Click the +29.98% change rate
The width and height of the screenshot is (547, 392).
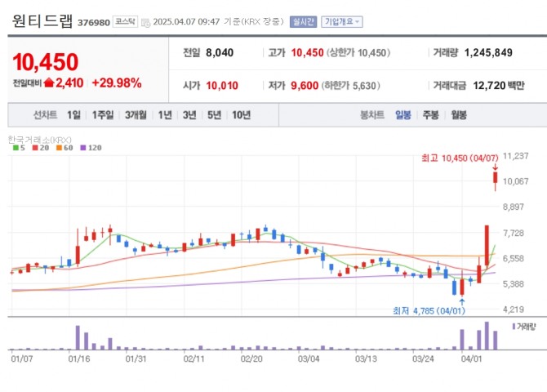click(x=117, y=83)
